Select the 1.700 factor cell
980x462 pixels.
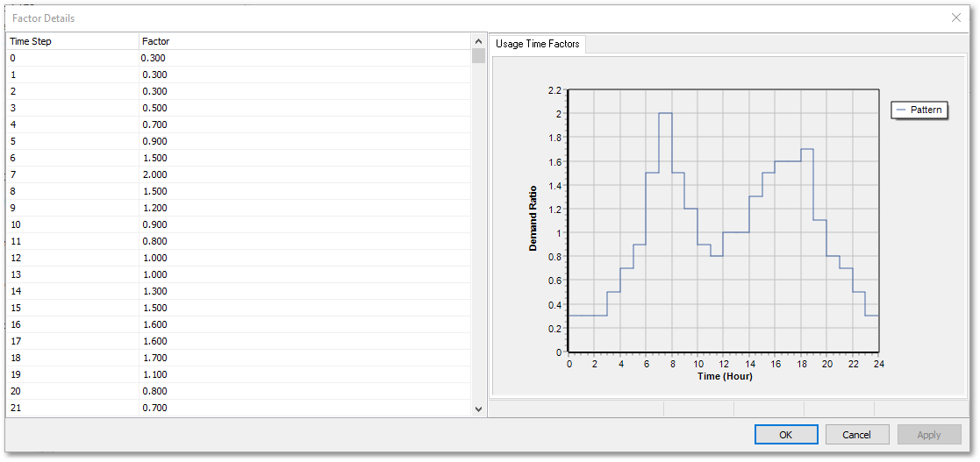coord(304,358)
